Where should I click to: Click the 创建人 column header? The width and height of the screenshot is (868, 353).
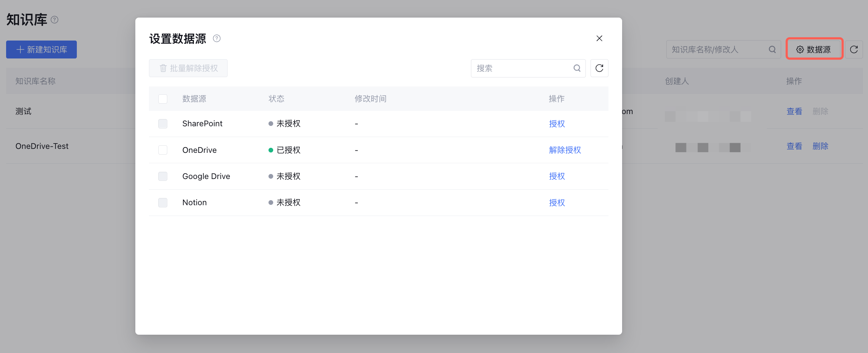[x=677, y=81]
